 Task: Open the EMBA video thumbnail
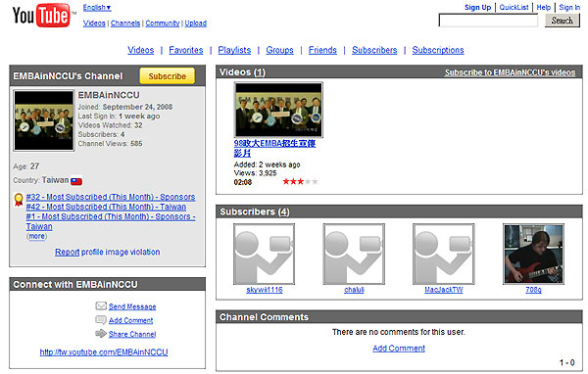coord(278,110)
